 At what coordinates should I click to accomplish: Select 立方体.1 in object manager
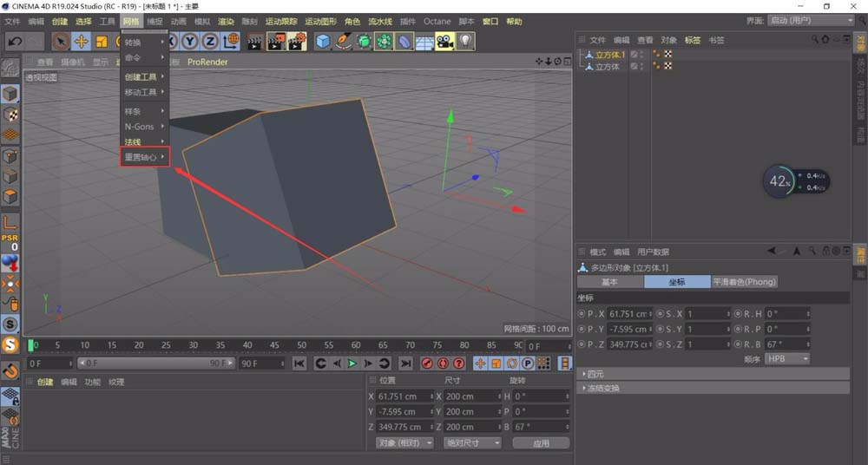pos(610,55)
